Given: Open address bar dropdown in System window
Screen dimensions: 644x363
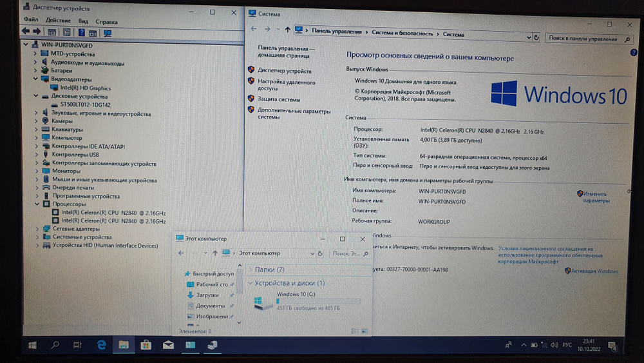Looking at the screenshot, I should pos(529,37).
